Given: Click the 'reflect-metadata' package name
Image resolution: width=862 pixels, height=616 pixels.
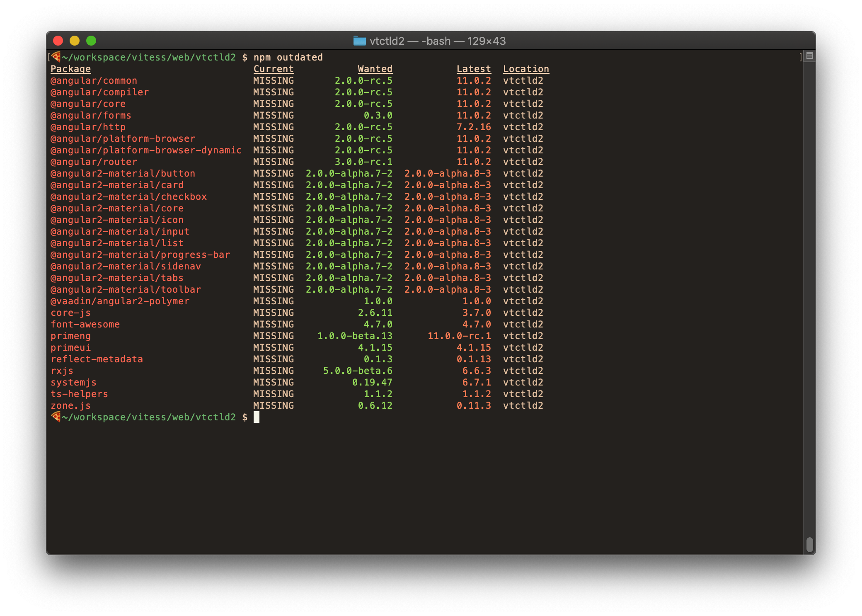Looking at the screenshot, I should (97, 359).
